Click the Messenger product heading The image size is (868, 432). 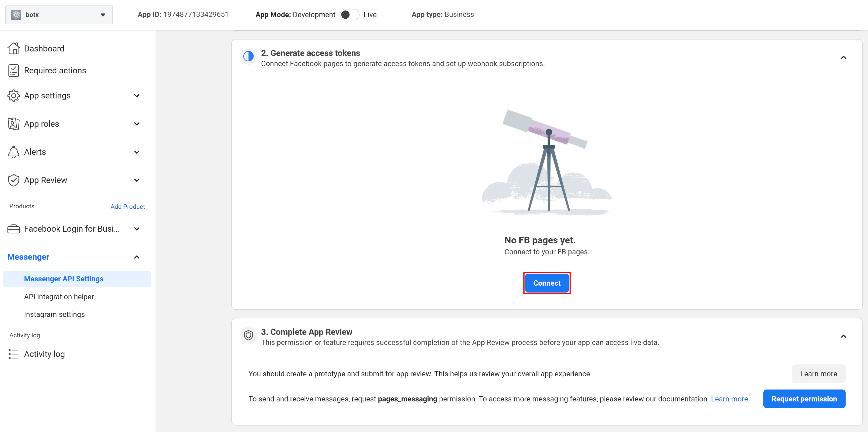pos(28,257)
